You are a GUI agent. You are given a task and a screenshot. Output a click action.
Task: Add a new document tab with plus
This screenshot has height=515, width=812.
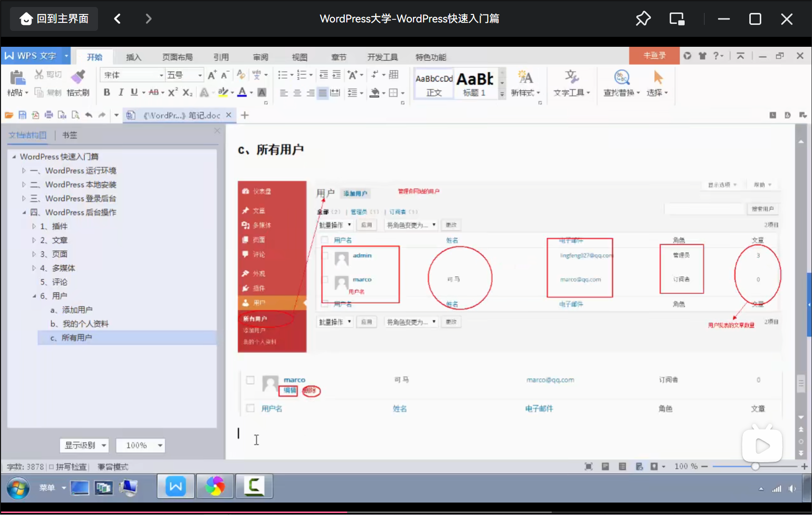tap(245, 115)
